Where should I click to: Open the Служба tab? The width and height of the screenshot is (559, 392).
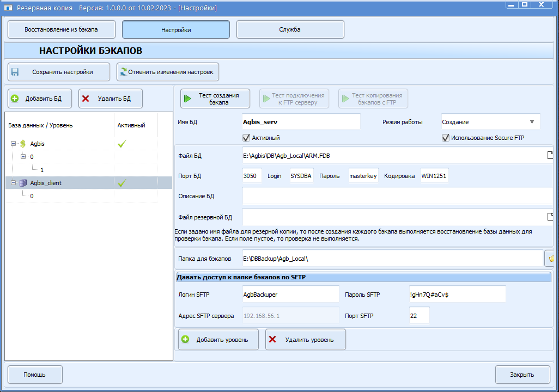point(290,29)
